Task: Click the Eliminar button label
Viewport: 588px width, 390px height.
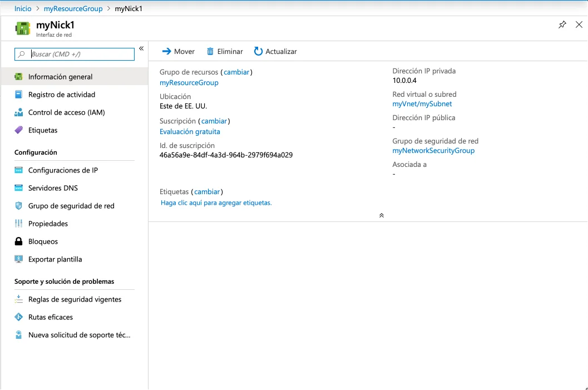Action: pos(230,51)
